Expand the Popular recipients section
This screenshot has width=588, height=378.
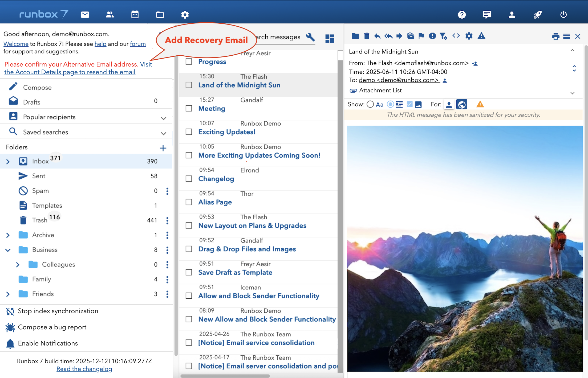[163, 118]
